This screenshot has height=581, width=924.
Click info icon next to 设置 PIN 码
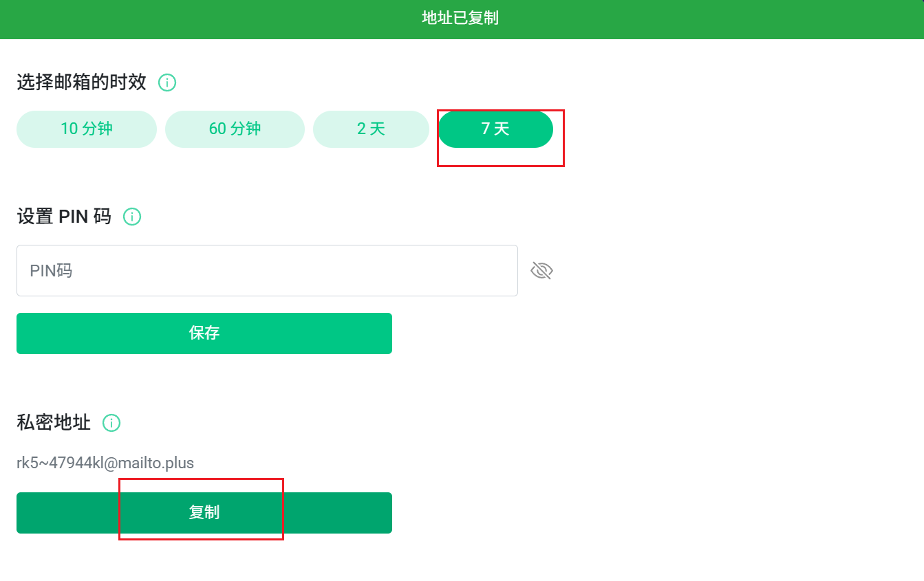tap(131, 217)
